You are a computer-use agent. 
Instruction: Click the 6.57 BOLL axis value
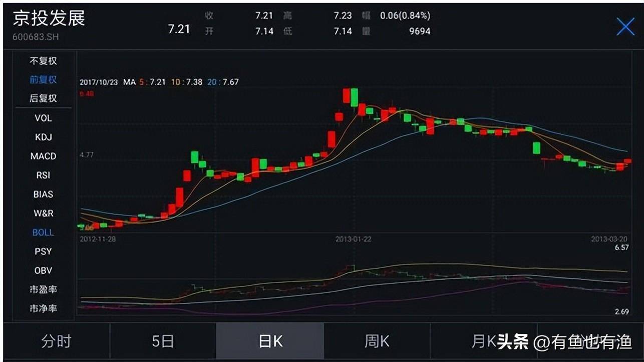click(x=621, y=248)
